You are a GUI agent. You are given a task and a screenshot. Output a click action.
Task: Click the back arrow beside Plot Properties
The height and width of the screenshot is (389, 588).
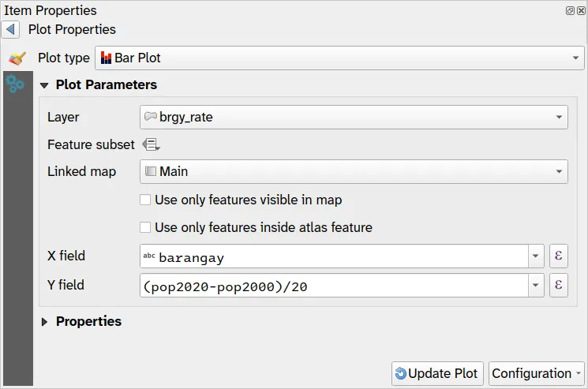(10, 30)
